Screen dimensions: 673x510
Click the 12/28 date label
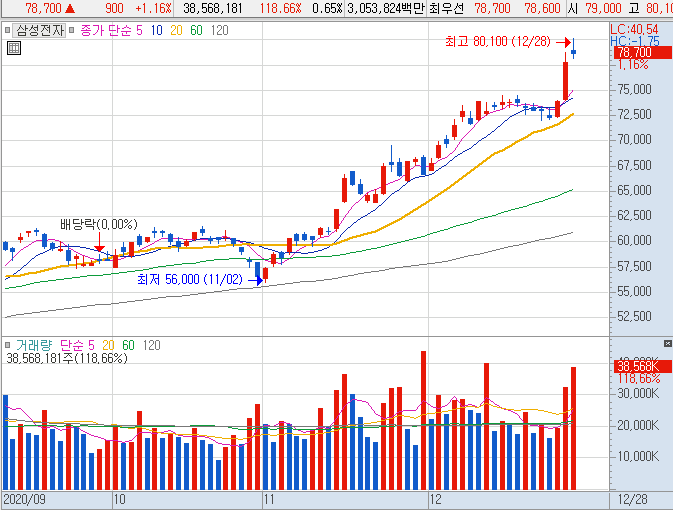click(633, 499)
